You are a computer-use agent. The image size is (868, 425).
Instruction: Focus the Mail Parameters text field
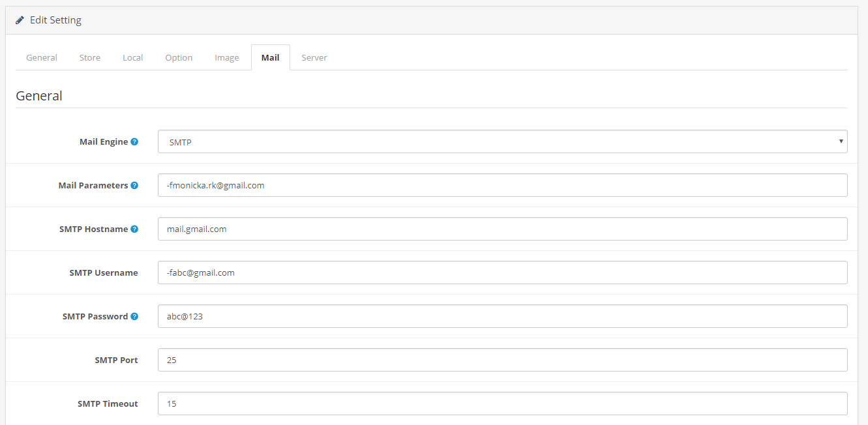(502, 185)
